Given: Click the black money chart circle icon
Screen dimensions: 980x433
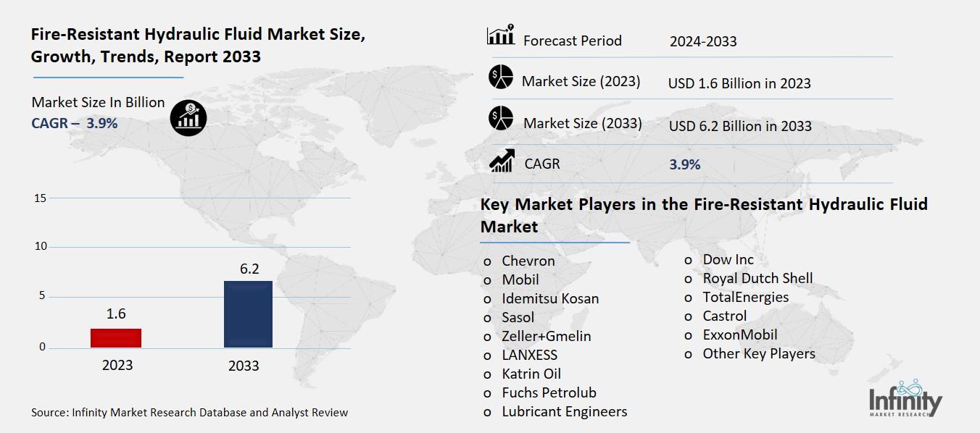Looking at the screenshot, I should pyautogui.click(x=188, y=118).
